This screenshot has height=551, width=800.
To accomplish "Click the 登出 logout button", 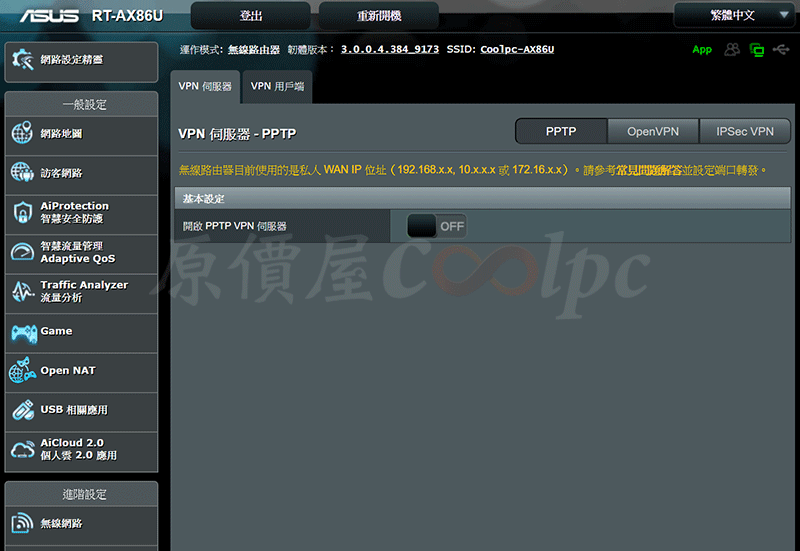I will tap(251, 16).
